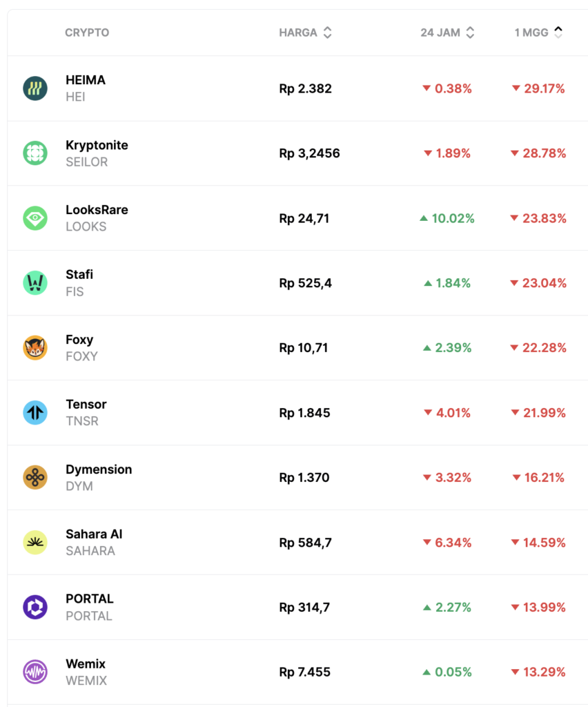This screenshot has width=588, height=707.
Task: Click the Kryptonite SEILOR logo icon
Action: pos(35,153)
